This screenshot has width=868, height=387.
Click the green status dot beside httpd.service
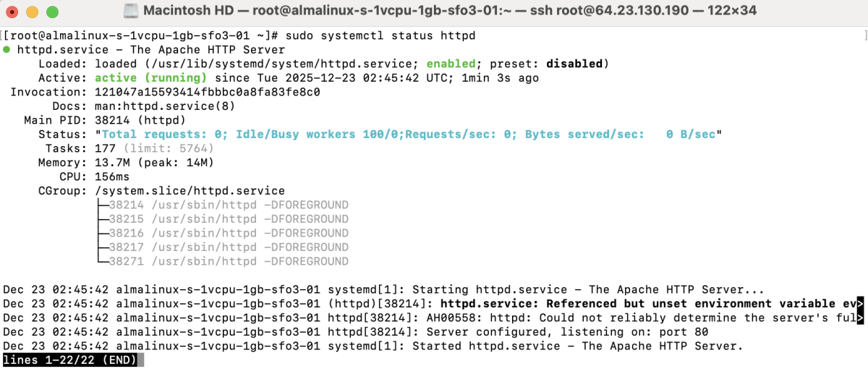[7, 50]
